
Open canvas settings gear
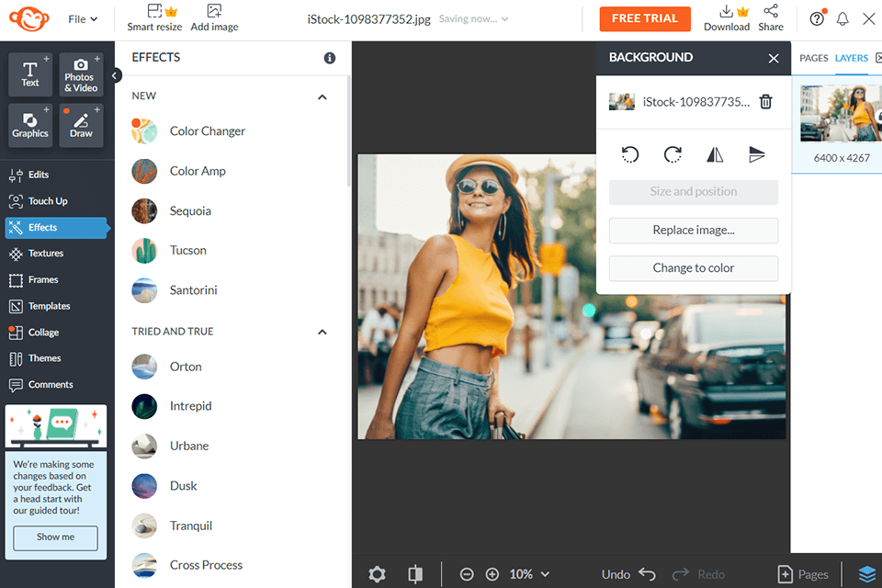click(x=377, y=574)
